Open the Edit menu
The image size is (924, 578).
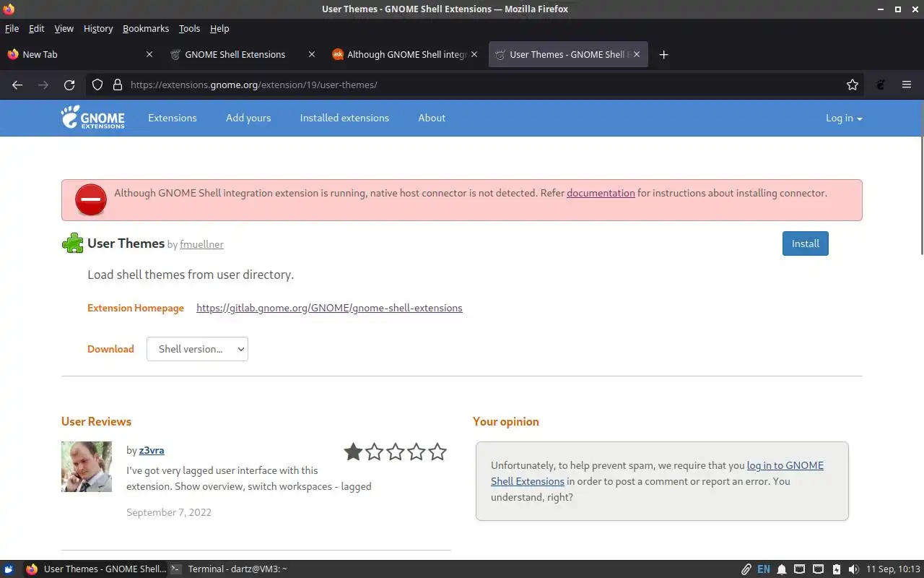point(36,28)
